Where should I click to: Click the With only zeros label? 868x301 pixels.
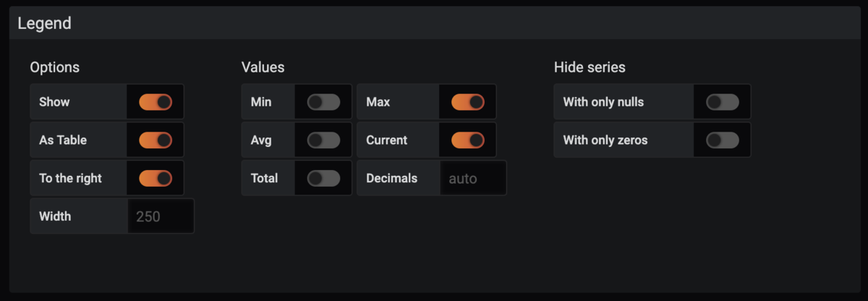point(605,140)
